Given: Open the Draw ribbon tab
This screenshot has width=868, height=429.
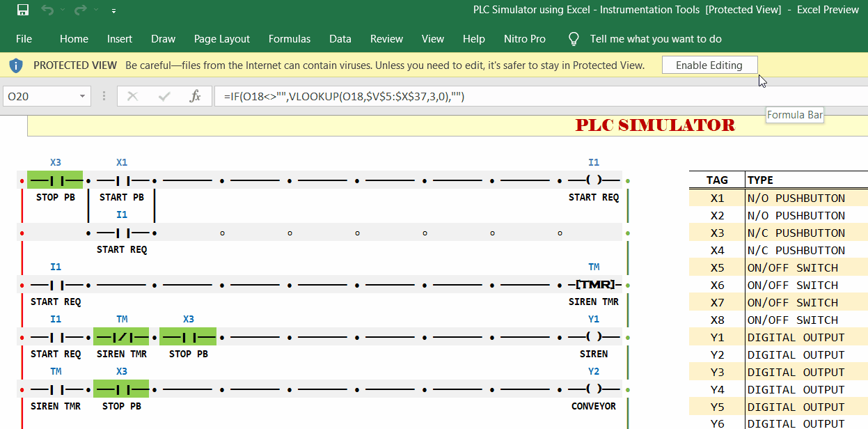Looking at the screenshot, I should pos(163,39).
